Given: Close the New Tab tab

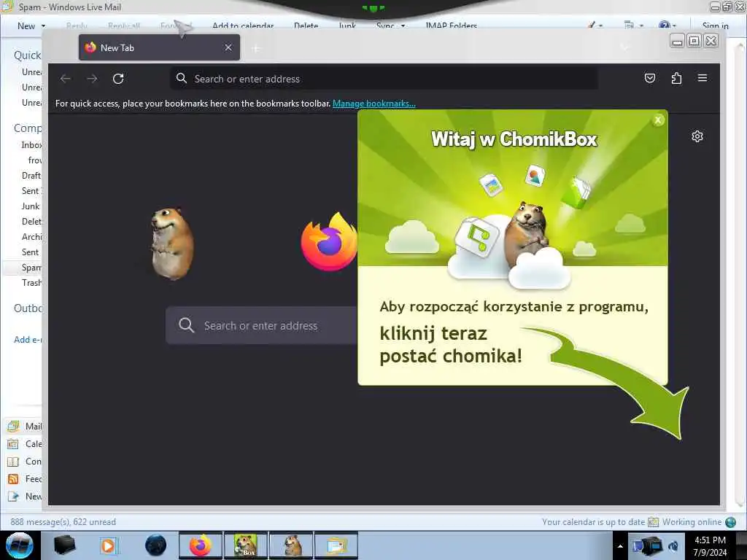Looking at the screenshot, I should pos(228,47).
